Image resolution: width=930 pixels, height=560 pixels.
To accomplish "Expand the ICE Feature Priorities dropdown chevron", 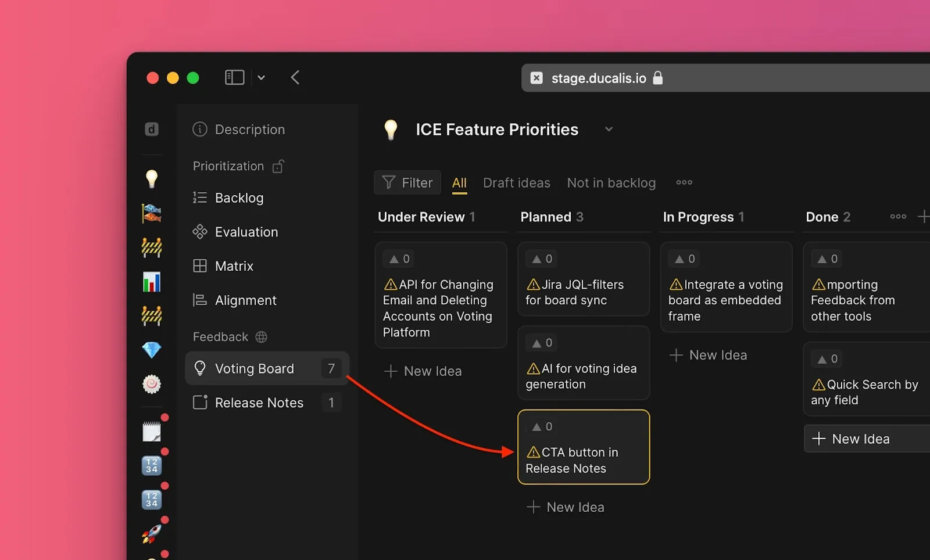I will click(609, 129).
